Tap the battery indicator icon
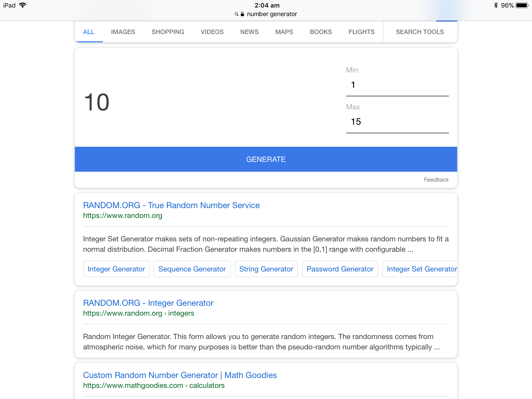The height and width of the screenshot is (399, 532). click(522, 5)
